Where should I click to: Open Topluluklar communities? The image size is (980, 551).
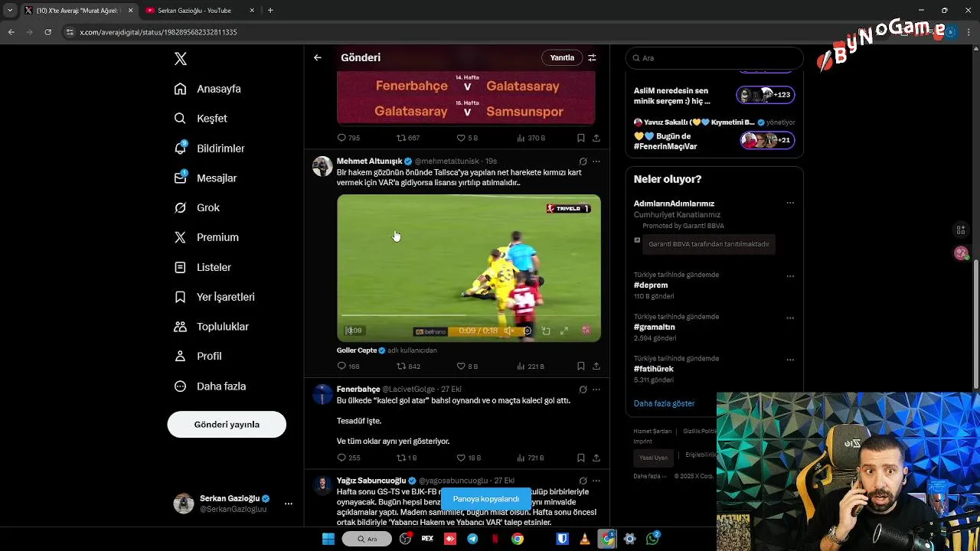point(211,327)
